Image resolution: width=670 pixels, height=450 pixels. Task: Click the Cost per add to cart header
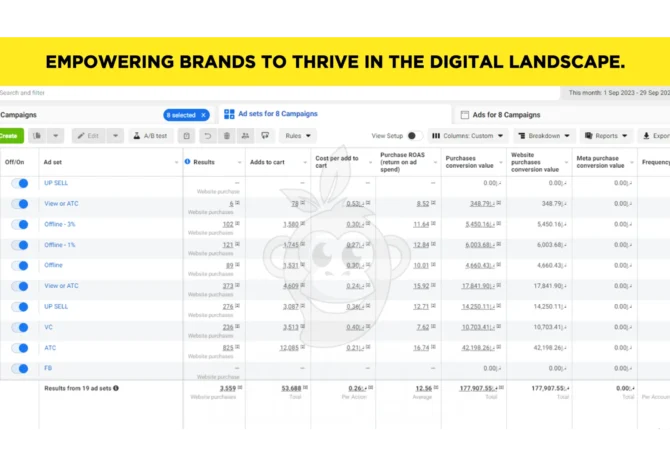(x=337, y=162)
